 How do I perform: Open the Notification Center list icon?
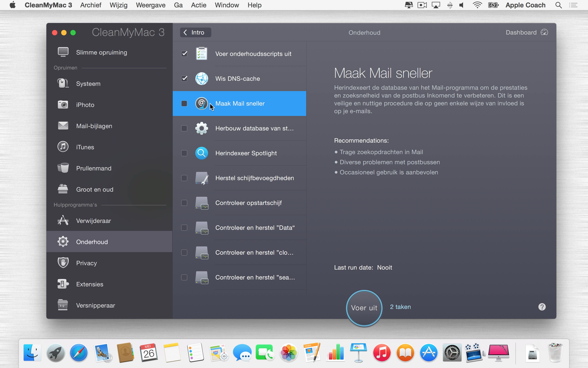coord(573,5)
